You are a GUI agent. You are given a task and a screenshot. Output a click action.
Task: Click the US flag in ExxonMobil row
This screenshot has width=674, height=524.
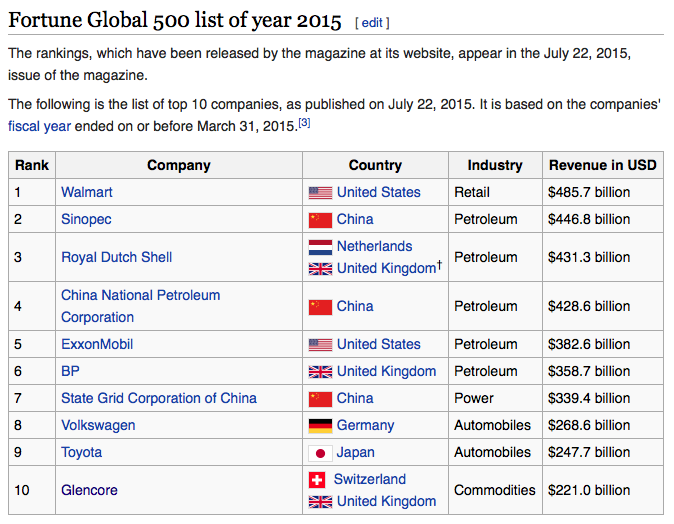pyautogui.click(x=320, y=345)
